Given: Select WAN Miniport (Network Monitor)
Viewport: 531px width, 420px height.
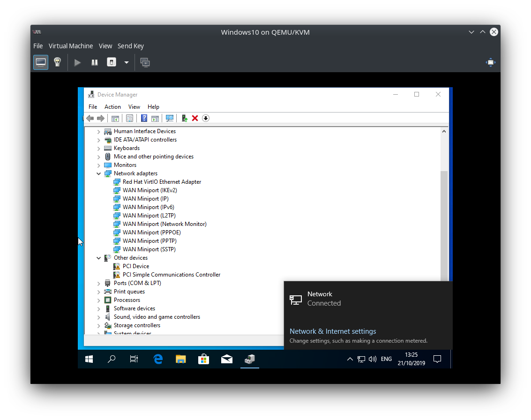Looking at the screenshot, I should (x=165, y=224).
